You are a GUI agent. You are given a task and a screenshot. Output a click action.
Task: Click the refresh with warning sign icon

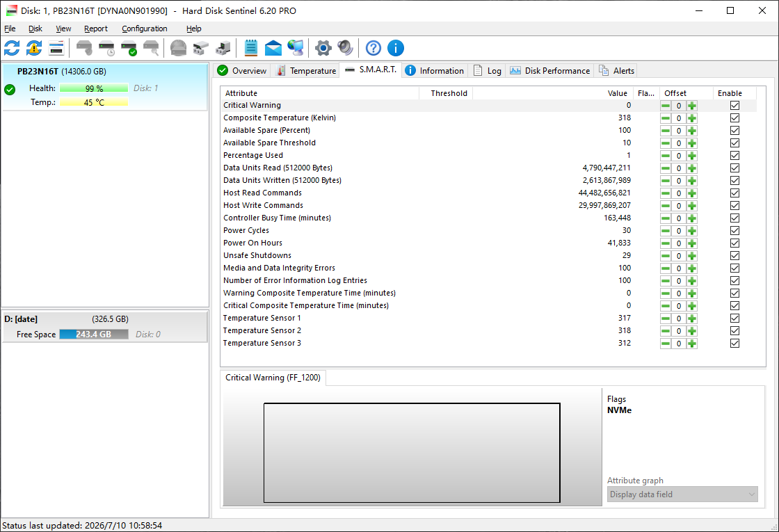coord(34,48)
